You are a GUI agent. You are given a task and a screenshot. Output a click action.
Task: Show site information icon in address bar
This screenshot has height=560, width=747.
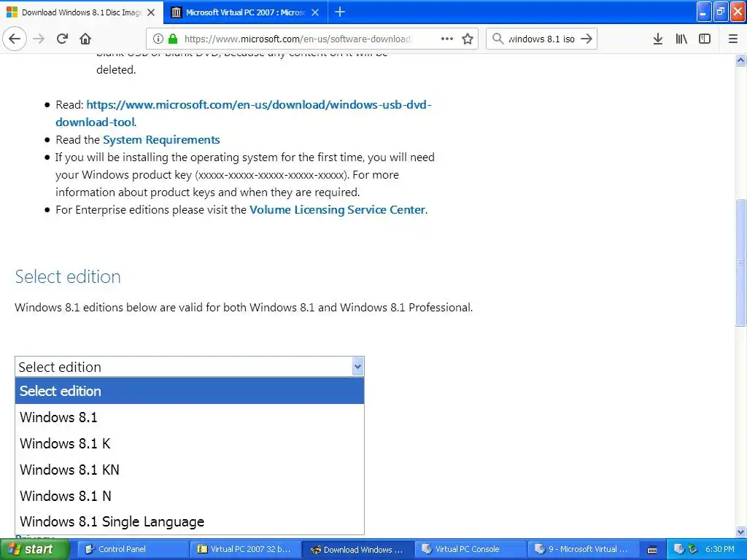[x=158, y=39]
